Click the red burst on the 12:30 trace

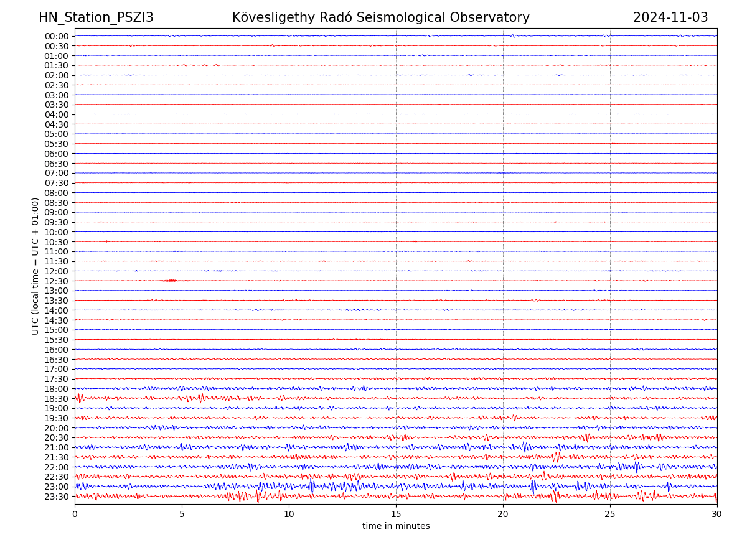[171, 281]
